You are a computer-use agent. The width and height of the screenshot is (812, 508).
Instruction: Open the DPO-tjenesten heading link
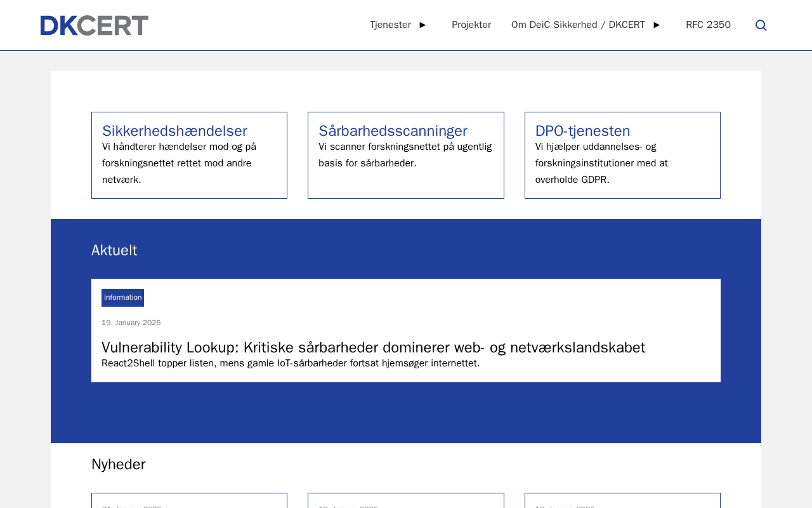[x=582, y=131]
